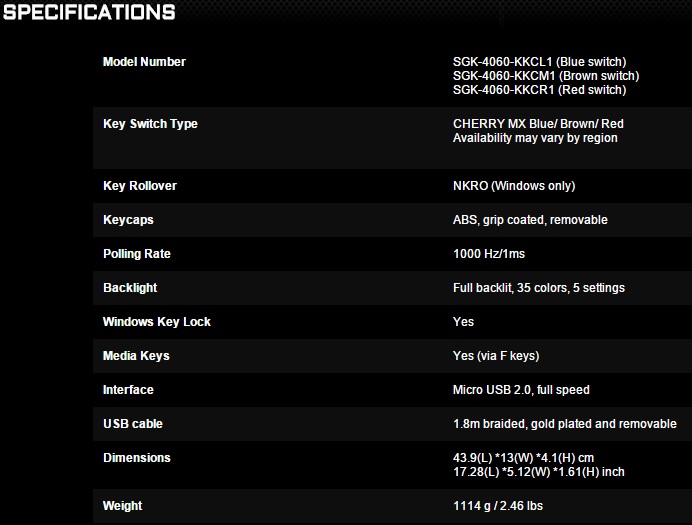Viewport: 692px width, 525px height.
Task: Click the Windows Key Lock label
Action: point(157,322)
